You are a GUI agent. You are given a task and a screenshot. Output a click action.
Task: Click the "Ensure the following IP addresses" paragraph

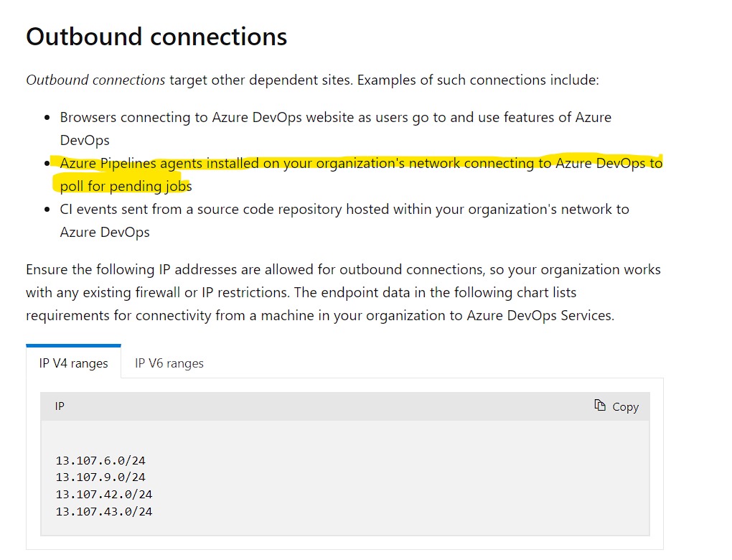coord(343,292)
